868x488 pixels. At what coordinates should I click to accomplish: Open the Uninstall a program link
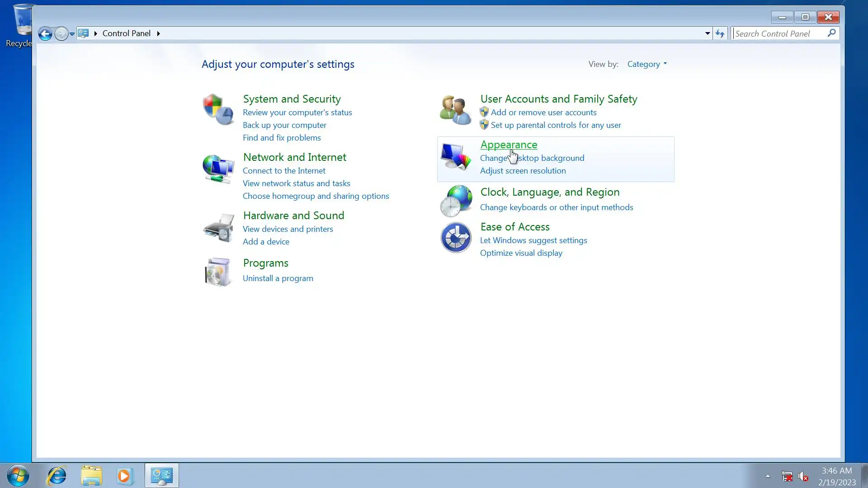[278, 278]
